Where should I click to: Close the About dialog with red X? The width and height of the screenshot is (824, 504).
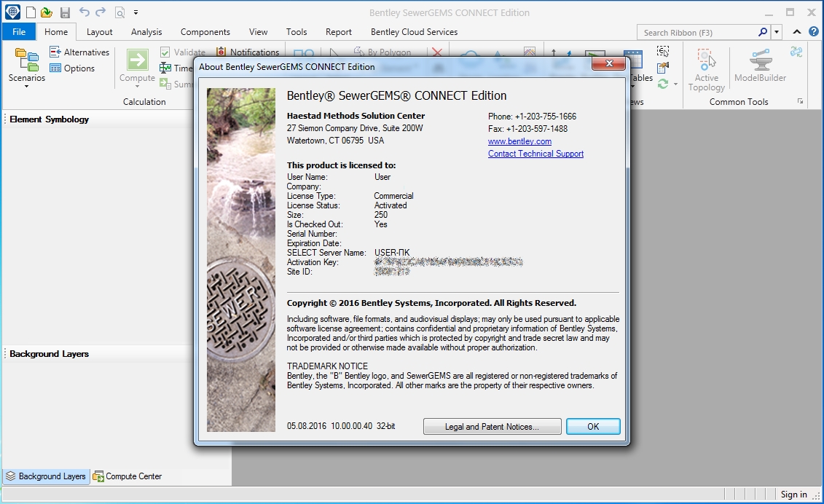(608, 63)
